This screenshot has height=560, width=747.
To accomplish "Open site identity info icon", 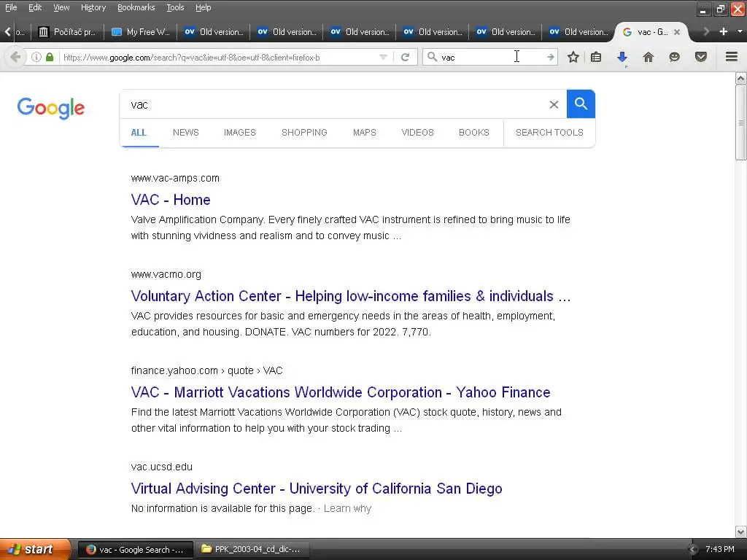I will pos(36,57).
